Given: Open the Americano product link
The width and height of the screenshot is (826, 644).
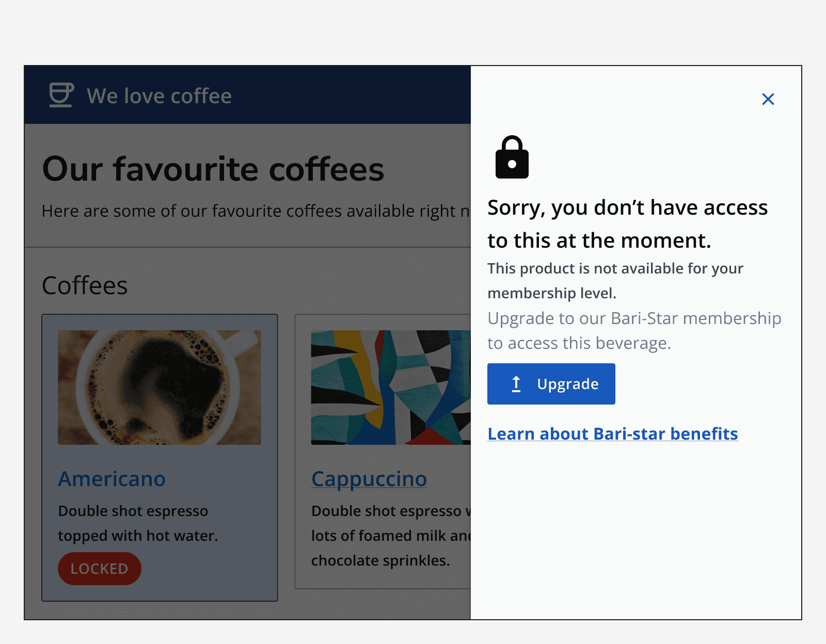Looking at the screenshot, I should coord(112,479).
